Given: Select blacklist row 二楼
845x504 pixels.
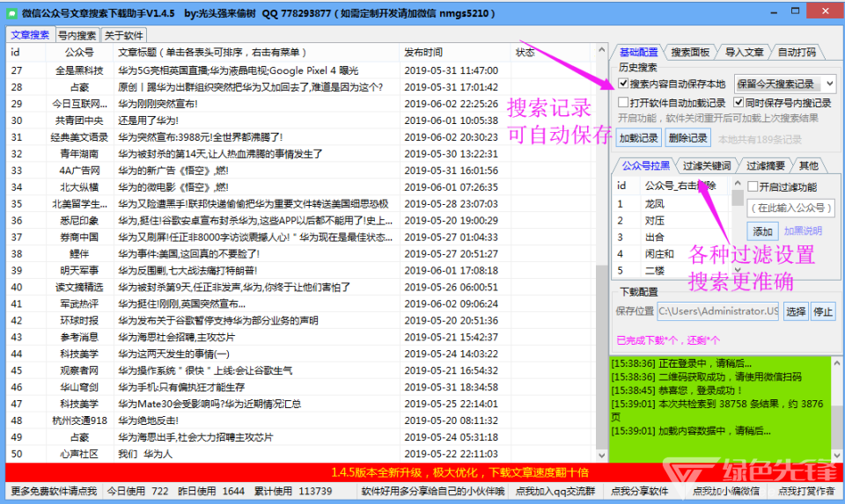Looking at the screenshot, I should pos(672,270).
